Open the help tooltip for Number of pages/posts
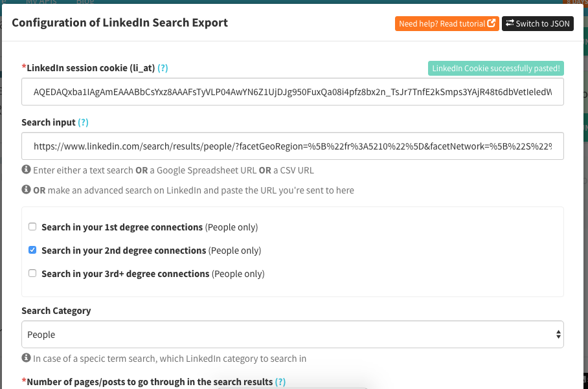This screenshot has height=389, width=588. 280,382
